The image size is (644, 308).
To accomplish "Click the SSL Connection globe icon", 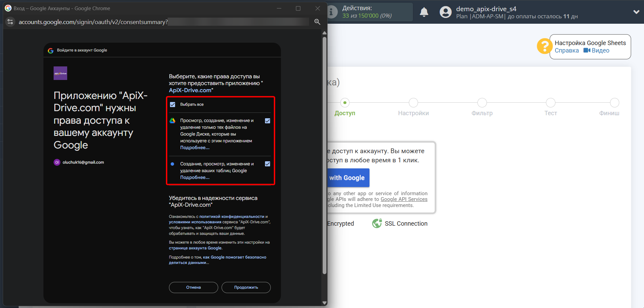I will [x=377, y=223].
